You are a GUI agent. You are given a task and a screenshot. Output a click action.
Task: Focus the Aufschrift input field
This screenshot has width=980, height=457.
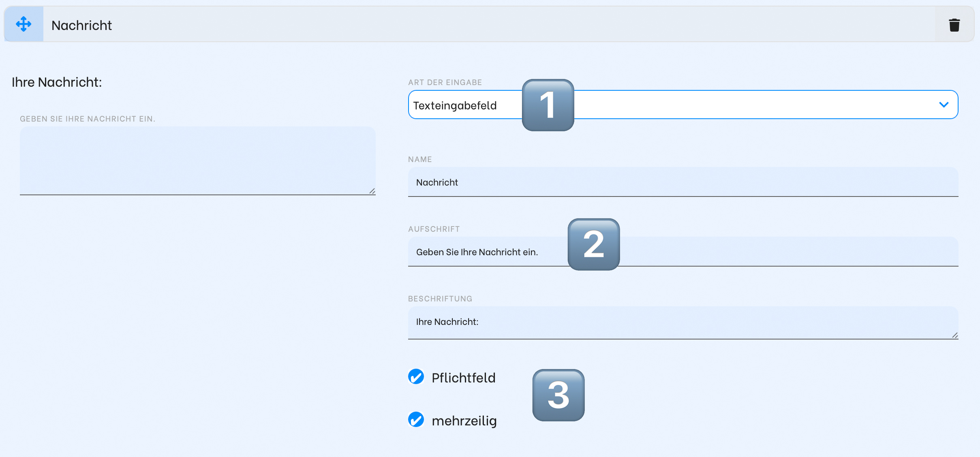[683, 252]
